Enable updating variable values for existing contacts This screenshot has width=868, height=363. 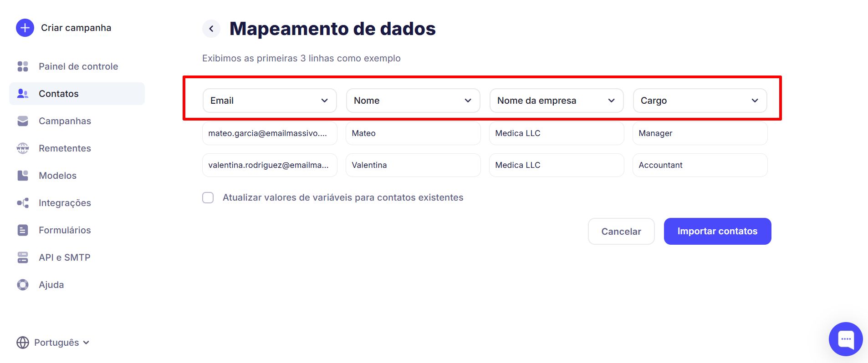tap(208, 197)
